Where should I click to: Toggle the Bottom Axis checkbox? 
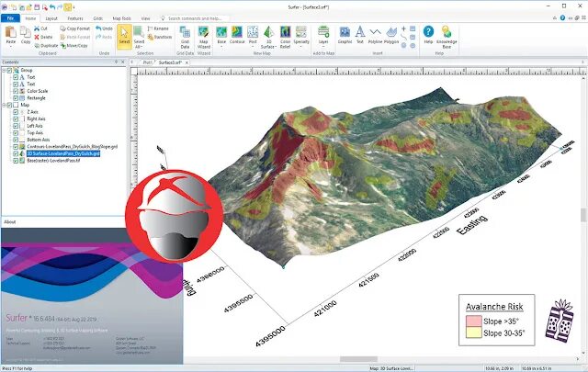(x=16, y=140)
